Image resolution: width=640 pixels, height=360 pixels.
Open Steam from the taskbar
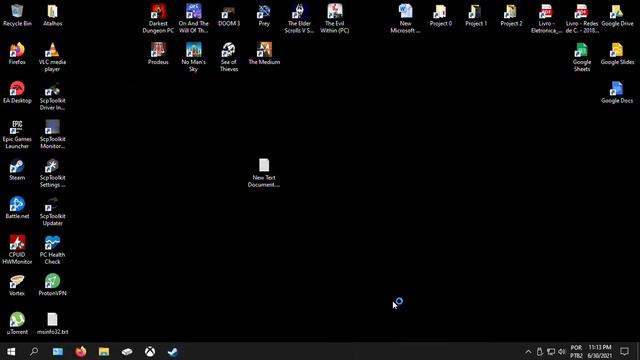coord(173,351)
